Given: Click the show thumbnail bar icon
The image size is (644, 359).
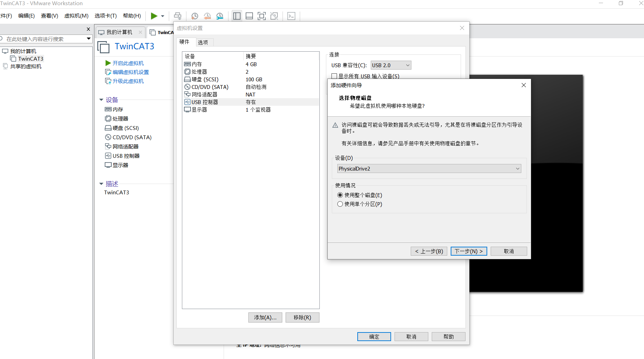Looking at the screenshot, I should click(249, 16).
